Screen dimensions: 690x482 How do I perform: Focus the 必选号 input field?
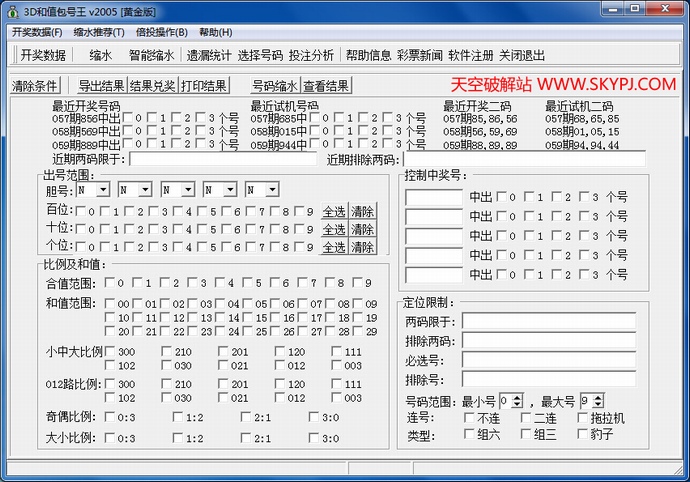(x=548, y=360)
